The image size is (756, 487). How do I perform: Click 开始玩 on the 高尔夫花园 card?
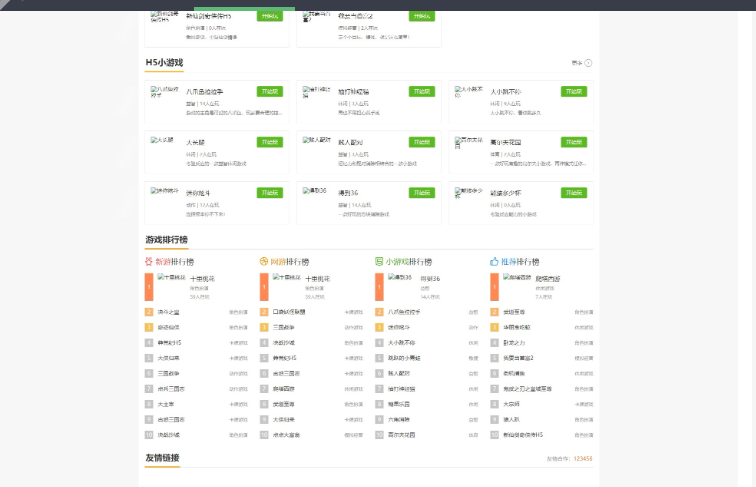[574, 142]
